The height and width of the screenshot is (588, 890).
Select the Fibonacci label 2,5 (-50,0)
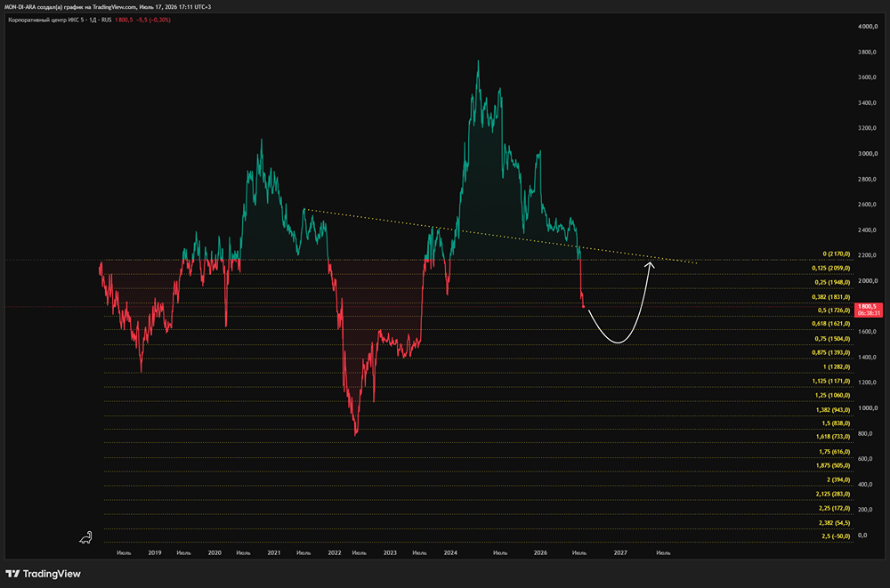coord(836,536)
